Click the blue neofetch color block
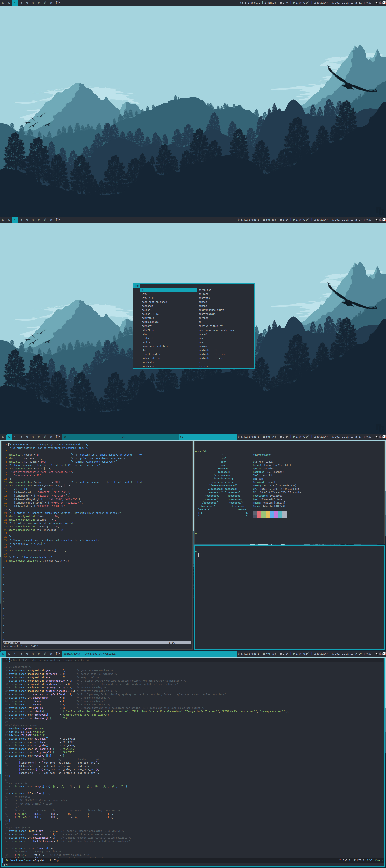The height and width of the screenshot is (868, 386). point(272,515)
